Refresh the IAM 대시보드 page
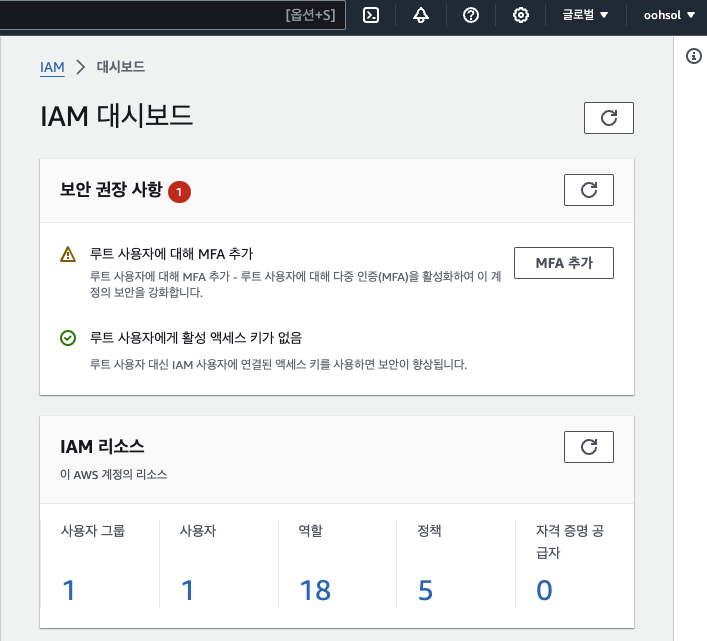 [x=608, y=118]
